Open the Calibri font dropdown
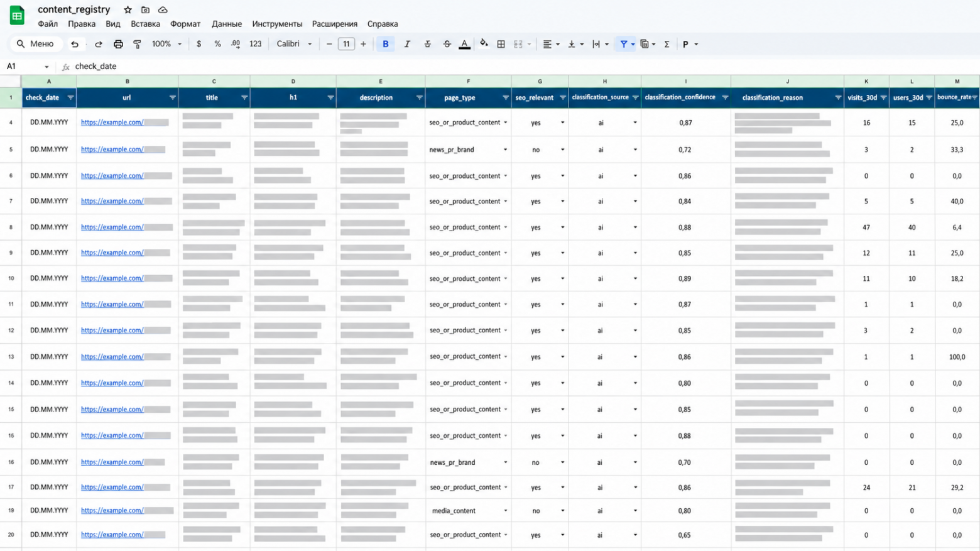The image size is (980, 551). click(294, 44)
